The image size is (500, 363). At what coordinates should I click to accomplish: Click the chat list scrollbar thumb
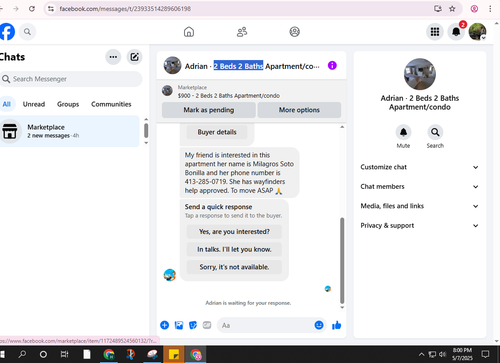(x=146, y=130)
